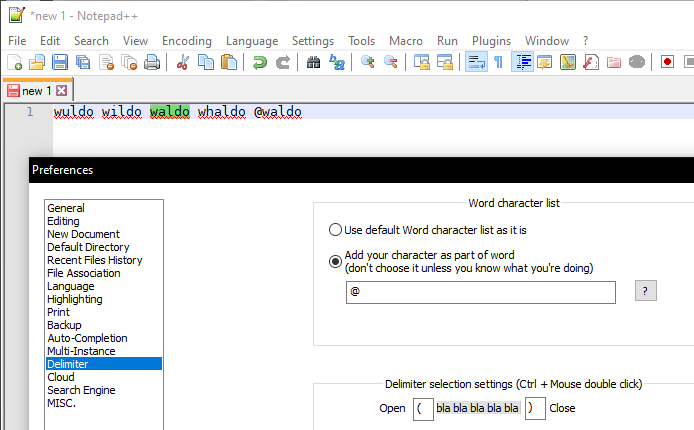Toggle synchronize horizontal scrolling icon

[x=444, y=62]
